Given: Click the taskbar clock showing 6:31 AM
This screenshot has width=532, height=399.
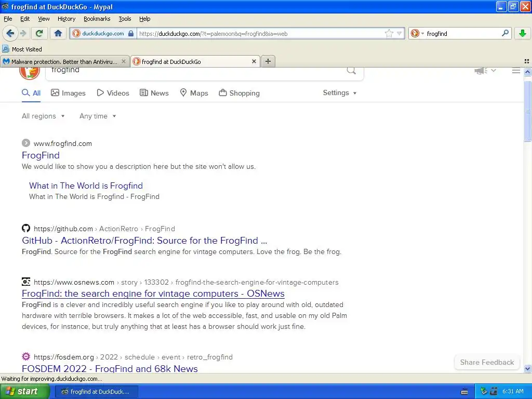Looking at the screenshot, I should point(513,392).
